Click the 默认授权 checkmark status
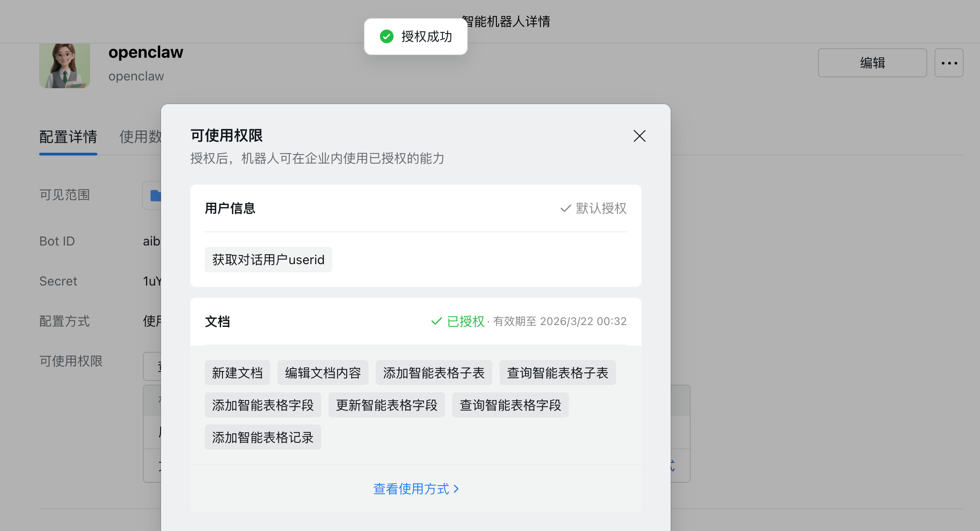Viewport: 980px width, 531px height. point(566,208)
